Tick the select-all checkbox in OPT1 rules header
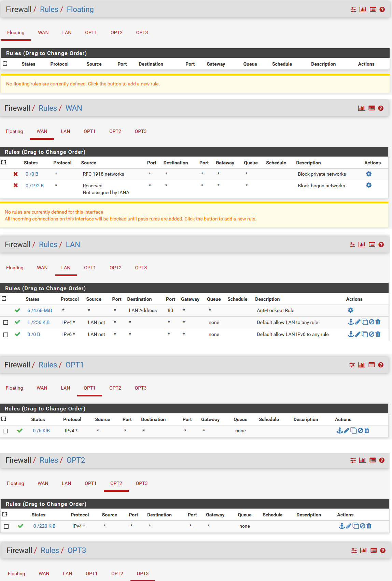 point(4,419)
